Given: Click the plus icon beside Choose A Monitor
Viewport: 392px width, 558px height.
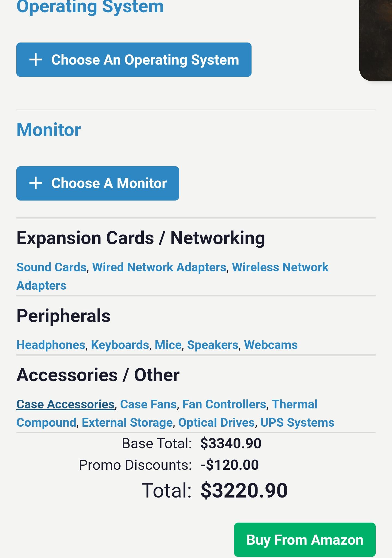Looking at the screenshot, I should (x=36, y=183).
